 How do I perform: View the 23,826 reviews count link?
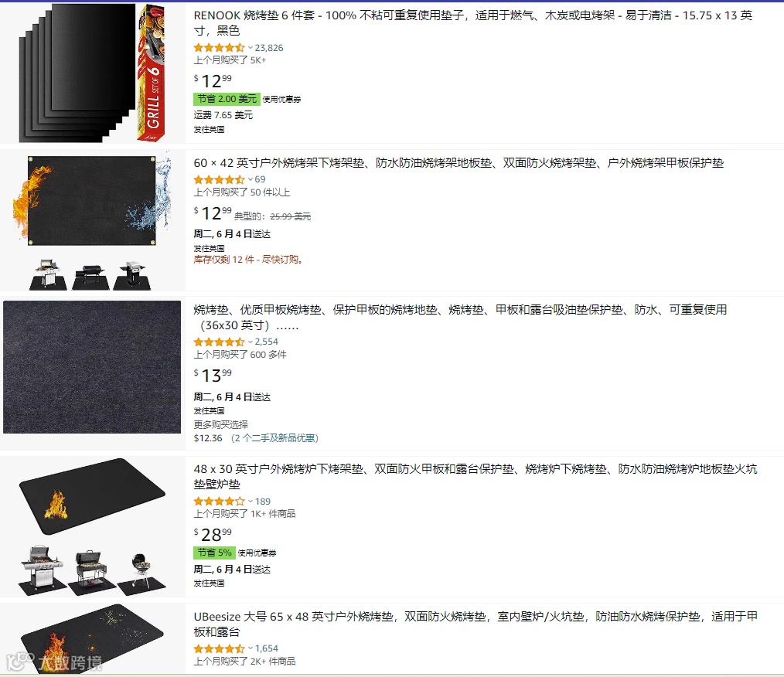[x=269, y=48]
